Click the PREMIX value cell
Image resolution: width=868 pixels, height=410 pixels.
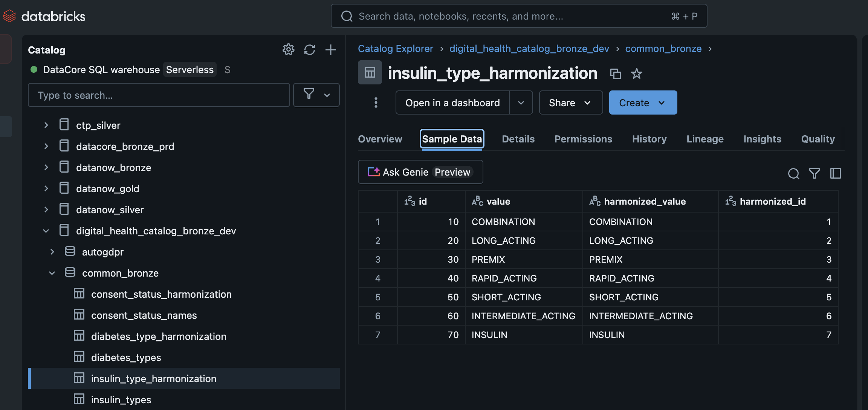pyautogui.click(x=524, y=259)
